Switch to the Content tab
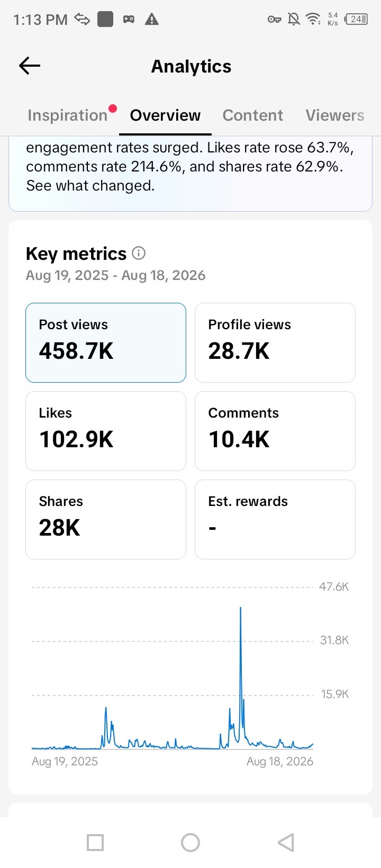Viewport: 381px width, 868px height. [253, 115]
